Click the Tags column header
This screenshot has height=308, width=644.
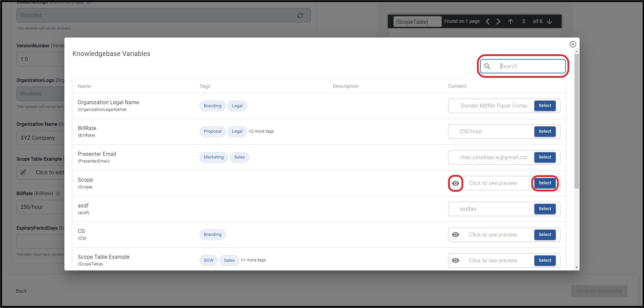[x=205, y=86]
